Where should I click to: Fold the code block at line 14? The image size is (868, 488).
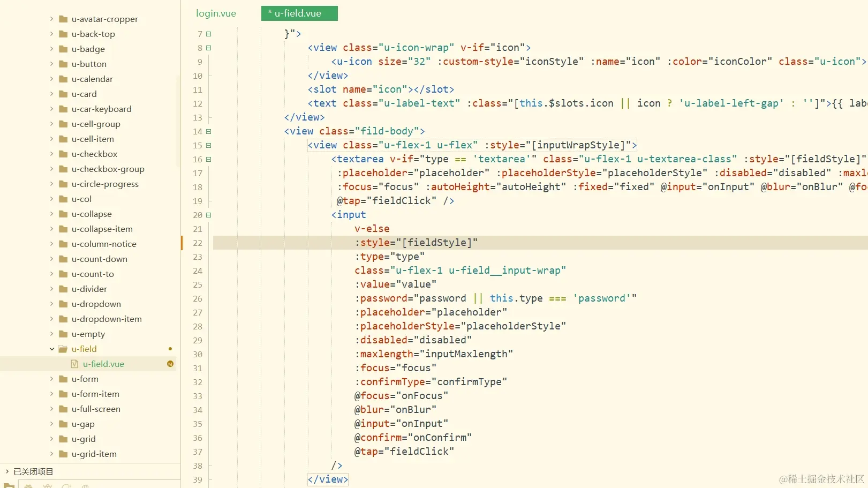209,131
